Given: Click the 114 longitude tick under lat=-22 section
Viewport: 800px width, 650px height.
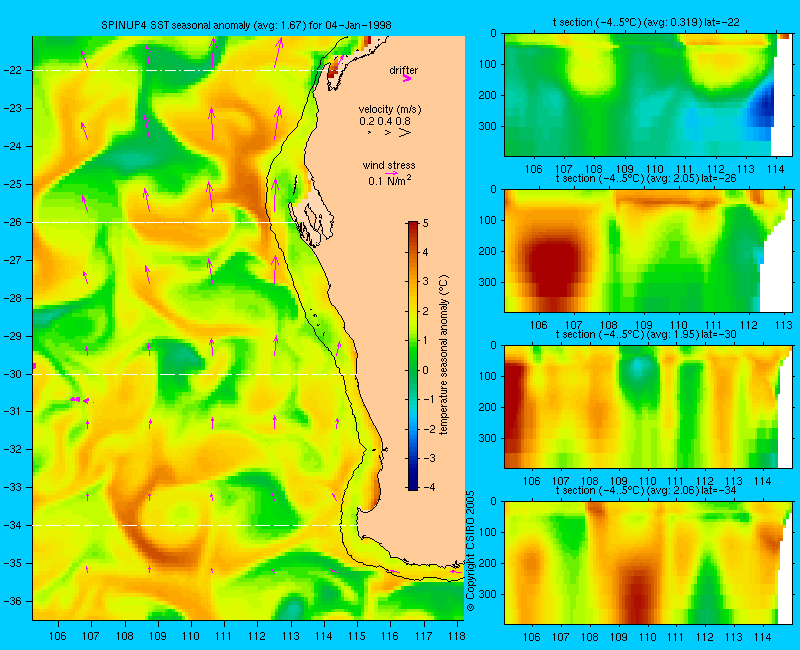Looking at the screenshot, I should pos(776,169).
